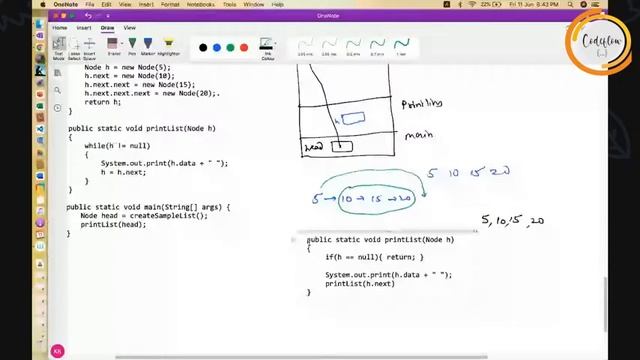Click the vertical scrollbar on right edge
Viewport: 640px width, 360px height.
[x=605, y=304]
